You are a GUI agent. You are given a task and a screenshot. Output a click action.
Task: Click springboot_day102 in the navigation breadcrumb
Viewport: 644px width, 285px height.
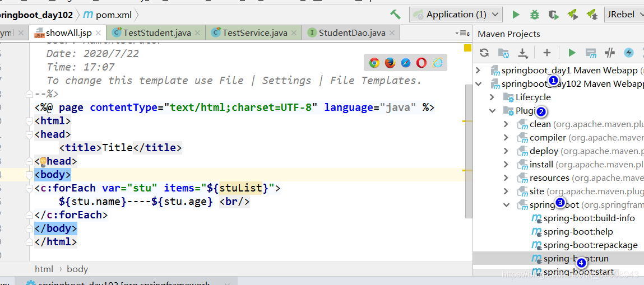coord(35,15)
